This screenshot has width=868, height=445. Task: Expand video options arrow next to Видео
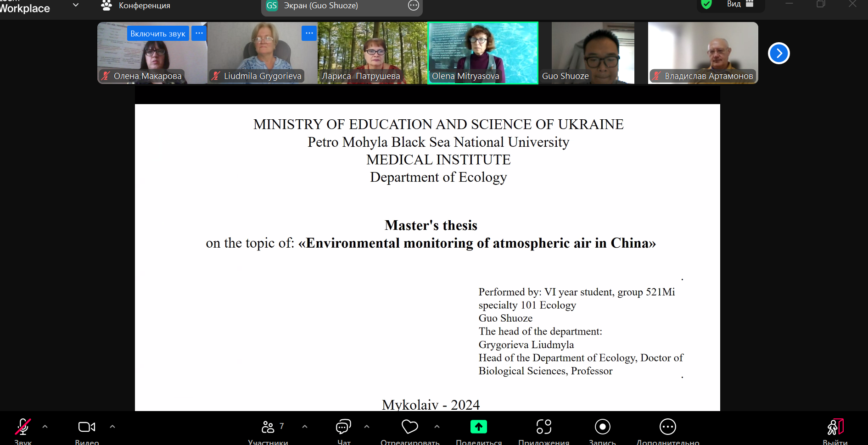[112, 427]
